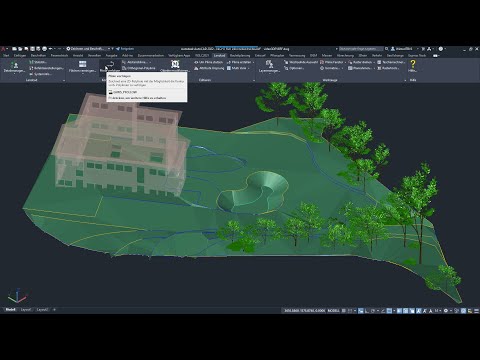Viewport: 480px width, 360px height.
Task: Click the Flächenzuweisungen table icon
Action: (82, 64)
